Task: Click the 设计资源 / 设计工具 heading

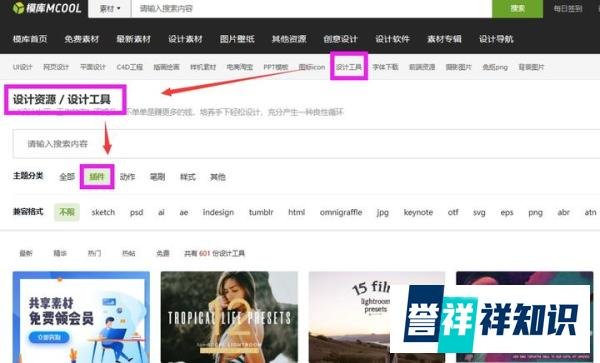Action: pyautogui.click(x=62, y=99)
